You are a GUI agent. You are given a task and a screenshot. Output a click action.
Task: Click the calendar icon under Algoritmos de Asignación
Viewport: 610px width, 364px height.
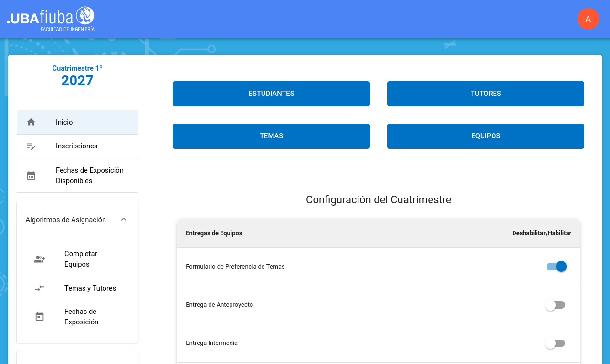point(40,317)
